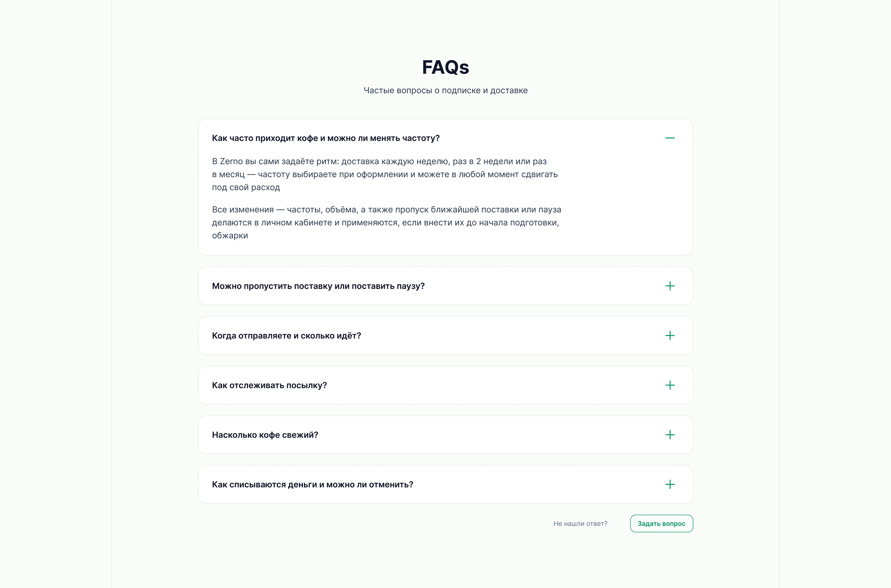Image resolution: width=891 pixels, height=588 pixels.
Task: Click plus icon beside skip delivery question
Action: click(x=670, y=286)
